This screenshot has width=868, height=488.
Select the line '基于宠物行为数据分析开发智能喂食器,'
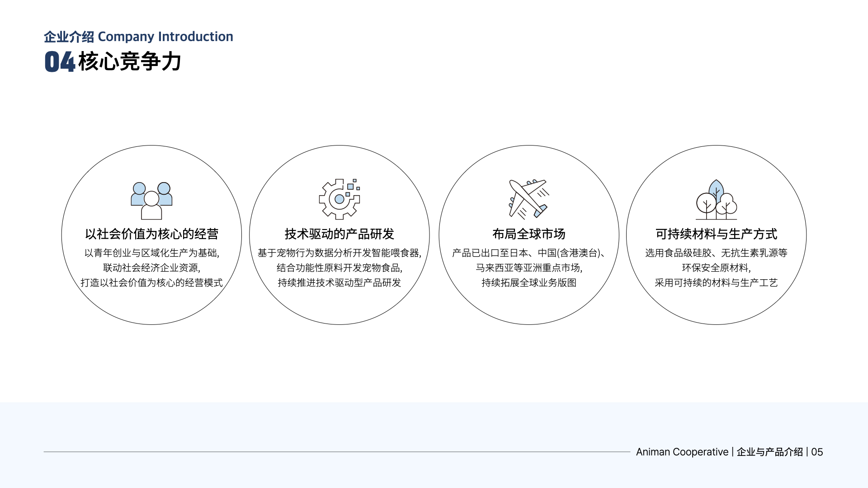[339, 253]
